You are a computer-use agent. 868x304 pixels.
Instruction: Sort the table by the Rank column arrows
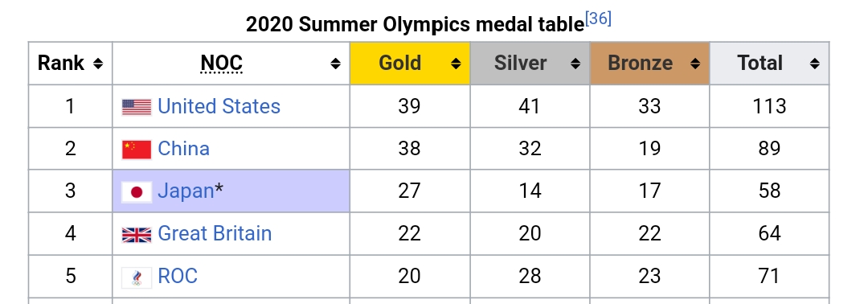[x=98, y=64]
